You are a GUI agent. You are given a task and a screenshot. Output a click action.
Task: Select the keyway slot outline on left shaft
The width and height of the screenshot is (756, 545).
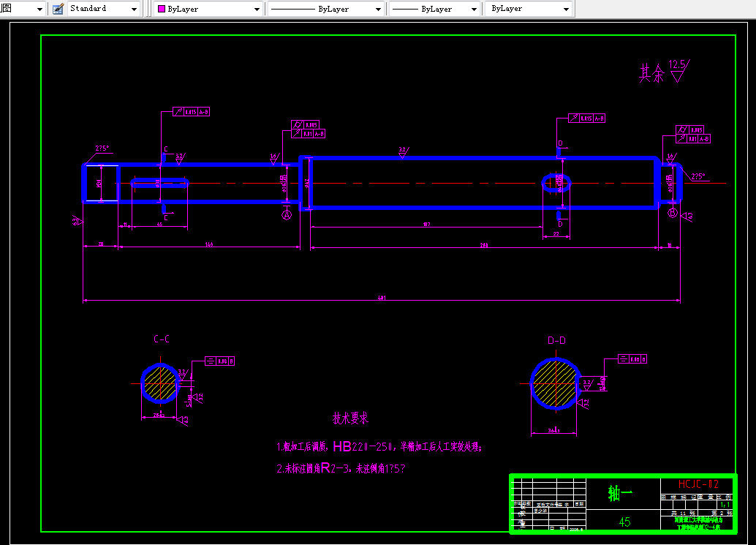159,183
